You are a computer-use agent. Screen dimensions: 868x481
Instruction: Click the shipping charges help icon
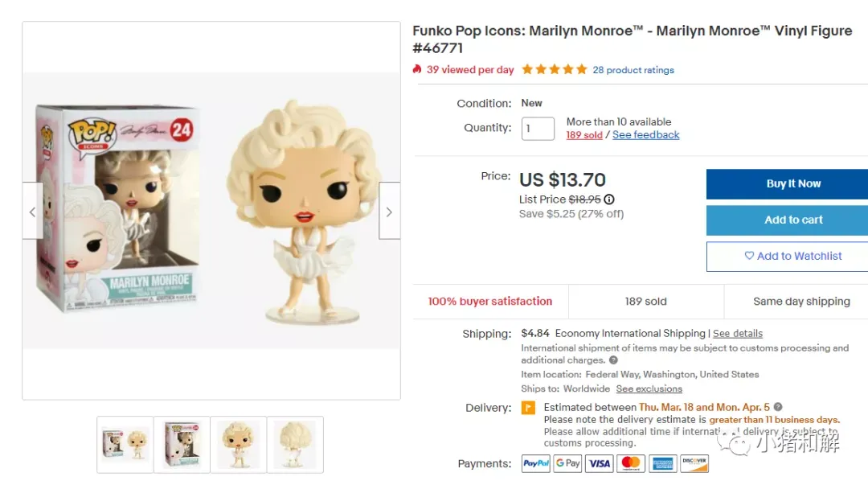[613, 360]
